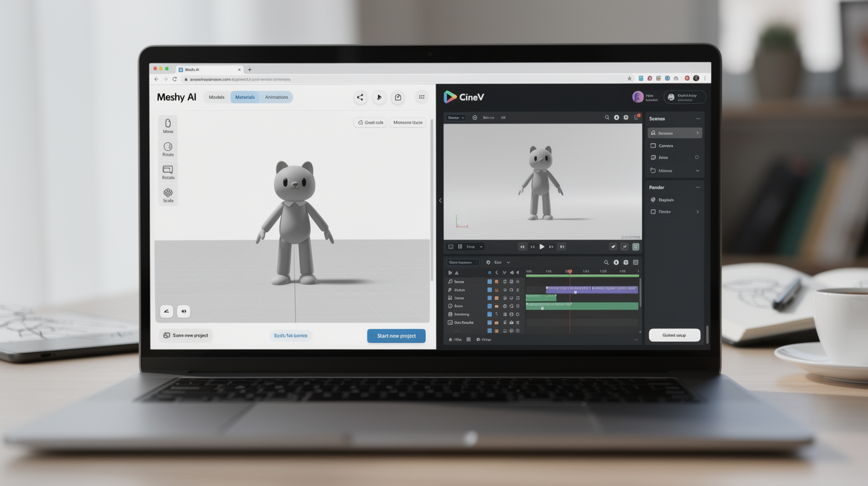Click the red playhead marker on timeline ruler

[x=569, y=271]
